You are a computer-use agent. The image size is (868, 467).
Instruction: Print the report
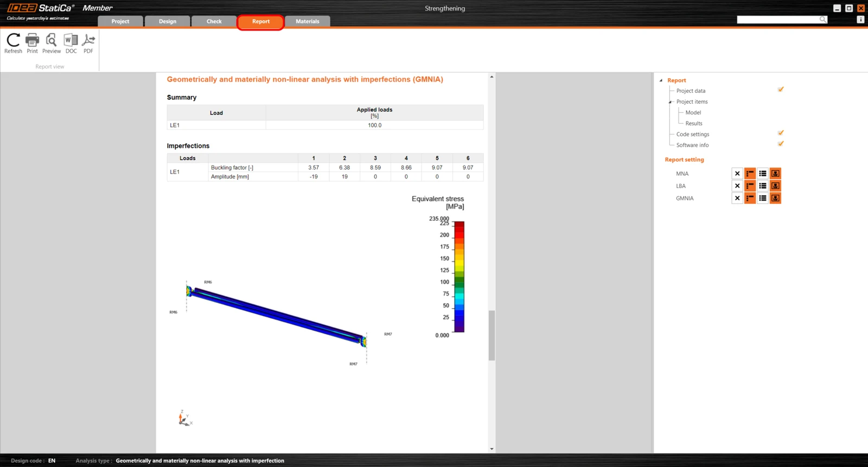pos(33,43)
